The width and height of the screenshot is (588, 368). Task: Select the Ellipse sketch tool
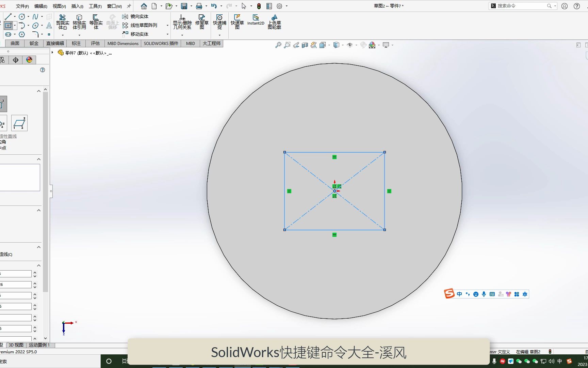[35, 25]
